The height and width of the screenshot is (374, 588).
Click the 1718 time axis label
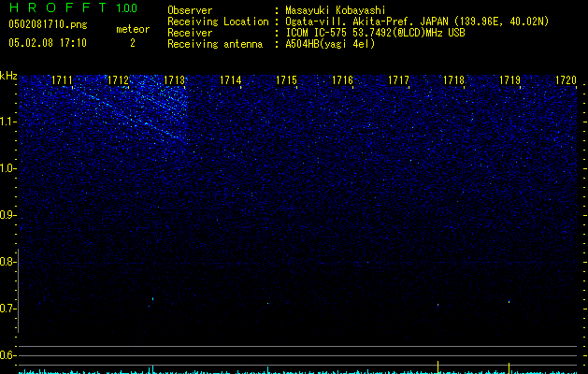pos(454,80)
